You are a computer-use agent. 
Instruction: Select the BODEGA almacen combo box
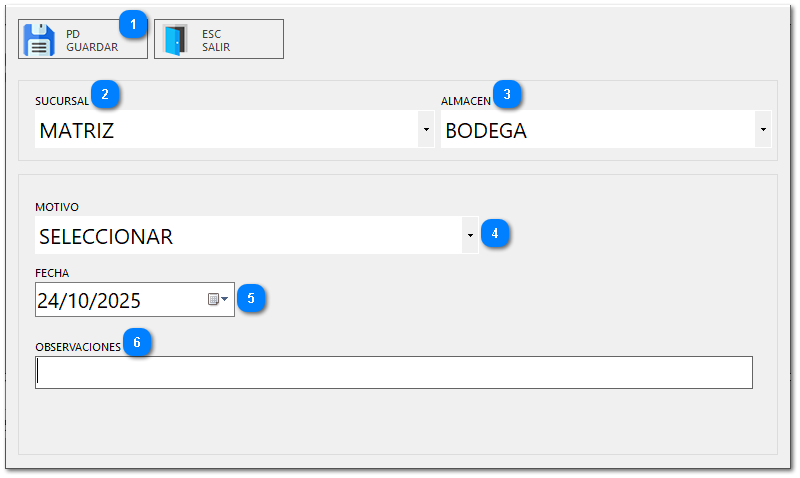tap(597, 130)
